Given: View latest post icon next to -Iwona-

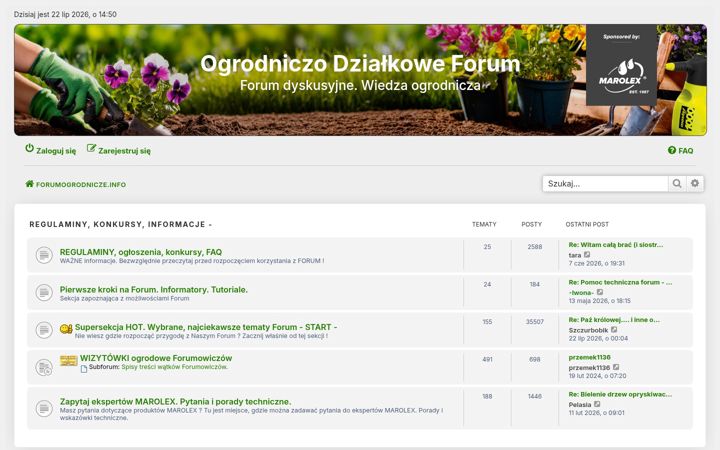Looking at the screenshot, I should pos(600,292).
